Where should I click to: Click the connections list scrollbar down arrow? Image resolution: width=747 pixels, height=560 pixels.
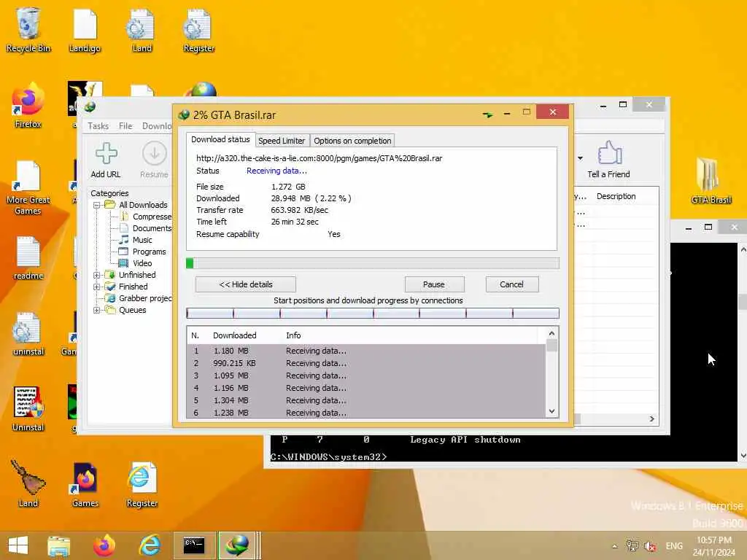click(x=551, y=411)
